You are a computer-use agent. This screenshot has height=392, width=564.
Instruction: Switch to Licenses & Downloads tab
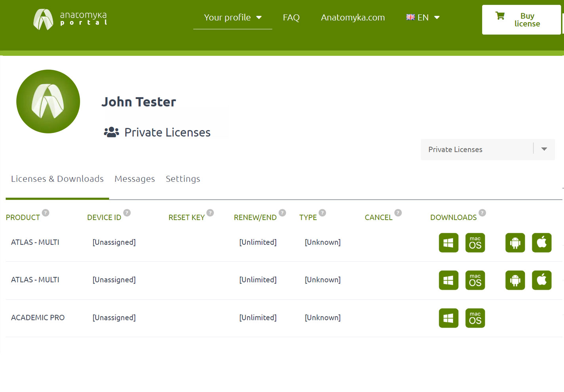tap(57, 179)
